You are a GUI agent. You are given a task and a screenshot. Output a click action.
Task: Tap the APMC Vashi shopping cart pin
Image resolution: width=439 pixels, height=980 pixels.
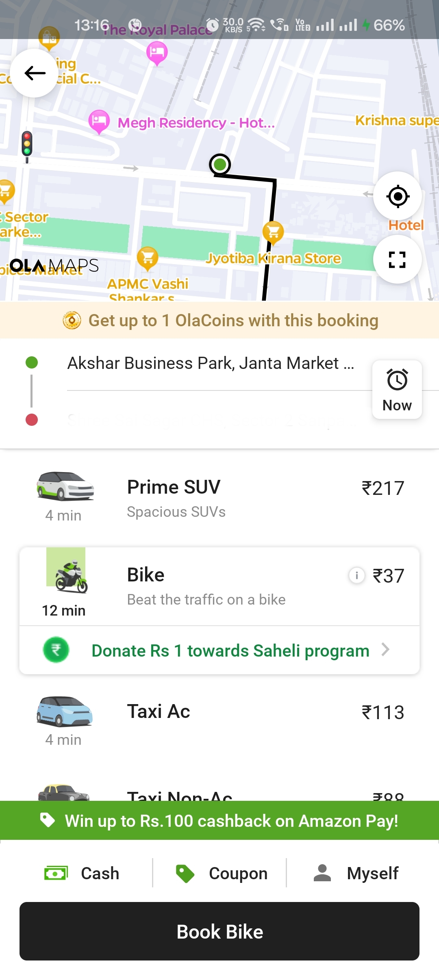click(148, 258)
